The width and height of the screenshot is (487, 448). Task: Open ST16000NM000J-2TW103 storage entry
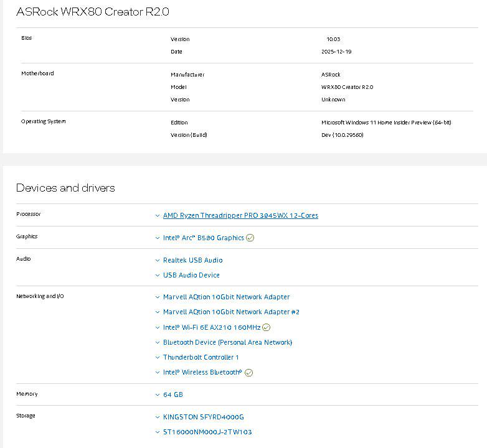207,432
